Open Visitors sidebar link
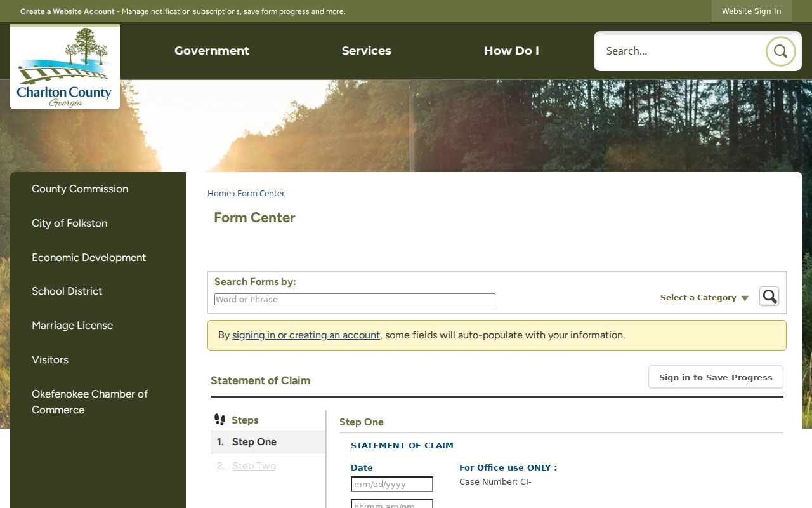This screenshot has width=812, height=508. point(50,360)
